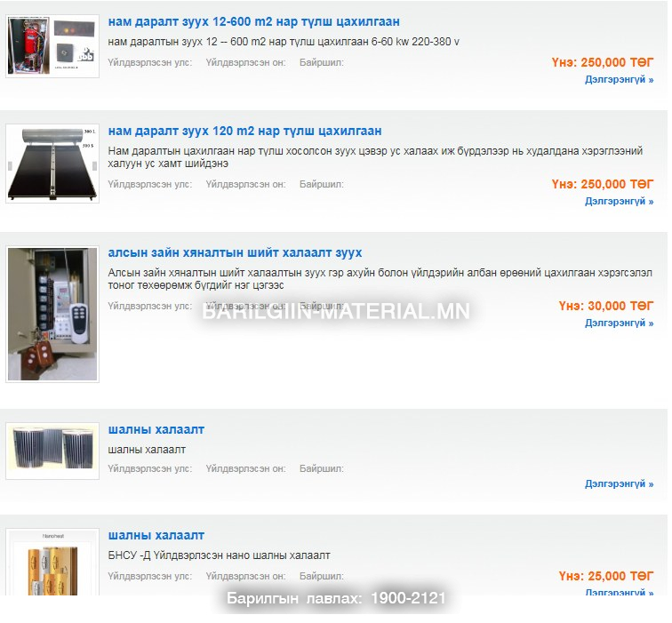Click the BARILGIIN-MATERIAL.MN watermark text
672x623 pixels.
336,311
